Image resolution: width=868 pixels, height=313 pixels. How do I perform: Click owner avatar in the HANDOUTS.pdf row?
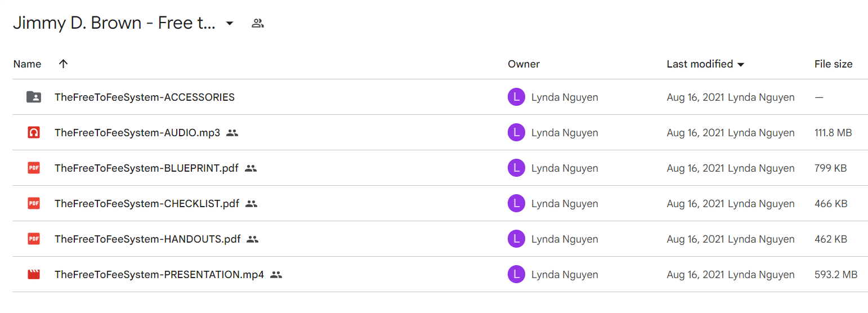coord(516,239)
